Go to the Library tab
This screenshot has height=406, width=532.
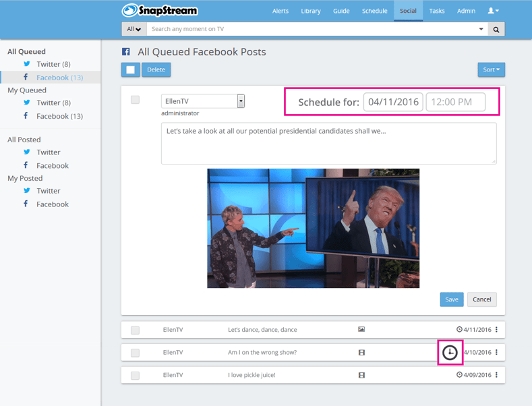click(311, 11)
